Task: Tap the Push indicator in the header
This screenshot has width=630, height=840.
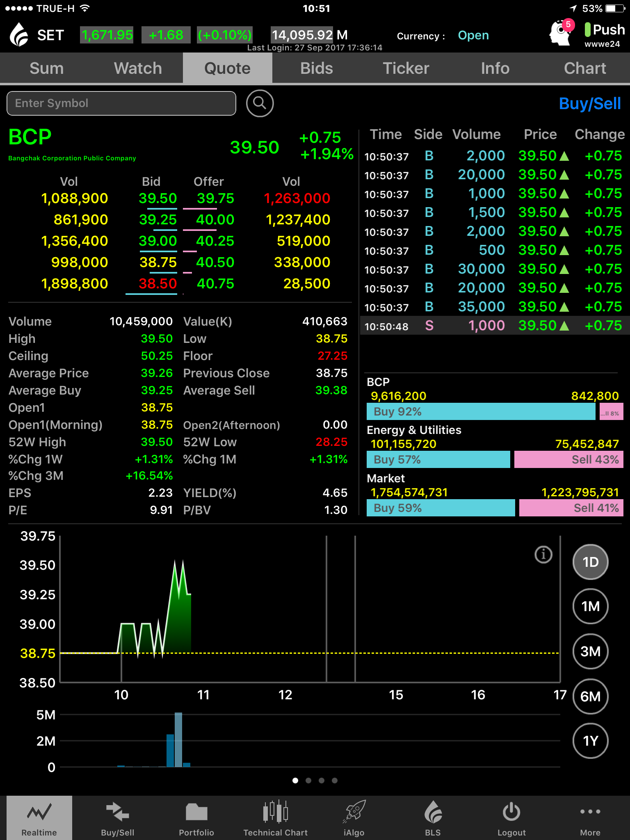Action: (605, 30)
